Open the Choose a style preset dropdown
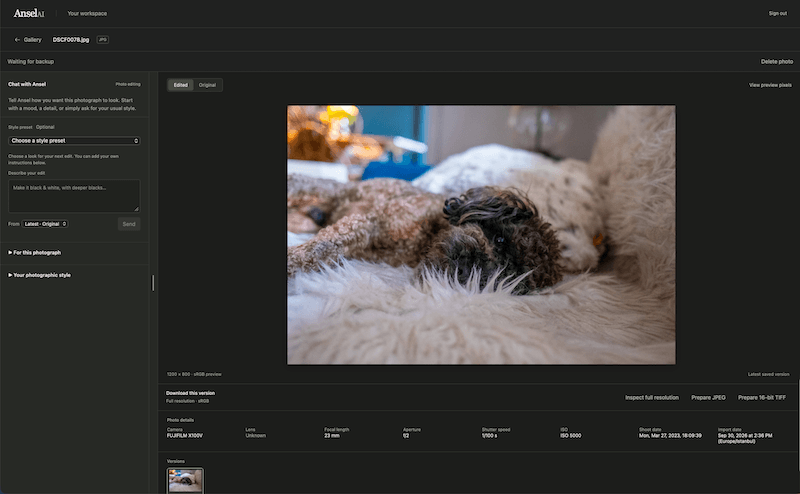Image resolution: width=800 pixels, height=494 pixels. [x=74, y=140]
